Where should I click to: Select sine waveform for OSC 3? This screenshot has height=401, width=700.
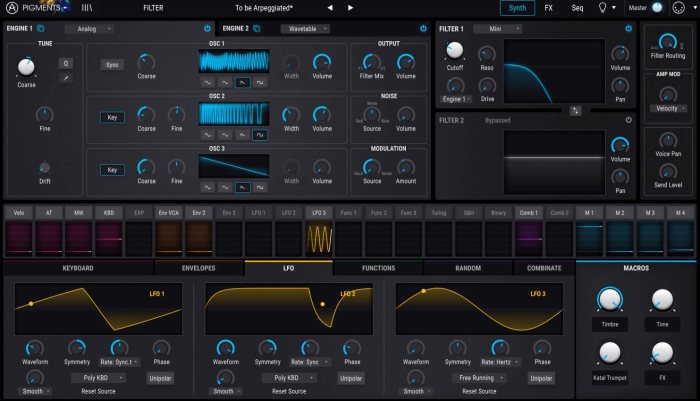[208, 188]
